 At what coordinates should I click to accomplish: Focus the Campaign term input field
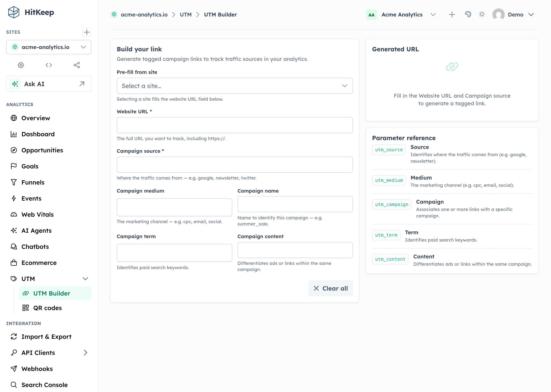[174, 253]
